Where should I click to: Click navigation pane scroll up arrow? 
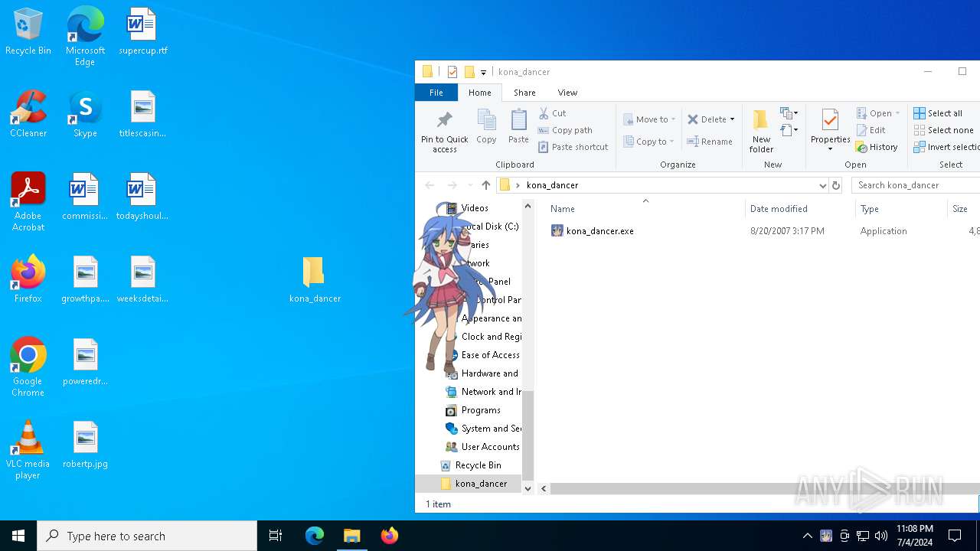click(528, 207)
